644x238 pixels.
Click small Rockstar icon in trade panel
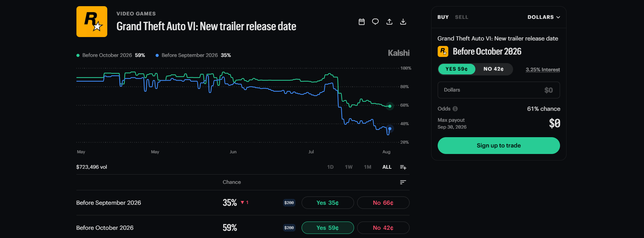[443, 51]
